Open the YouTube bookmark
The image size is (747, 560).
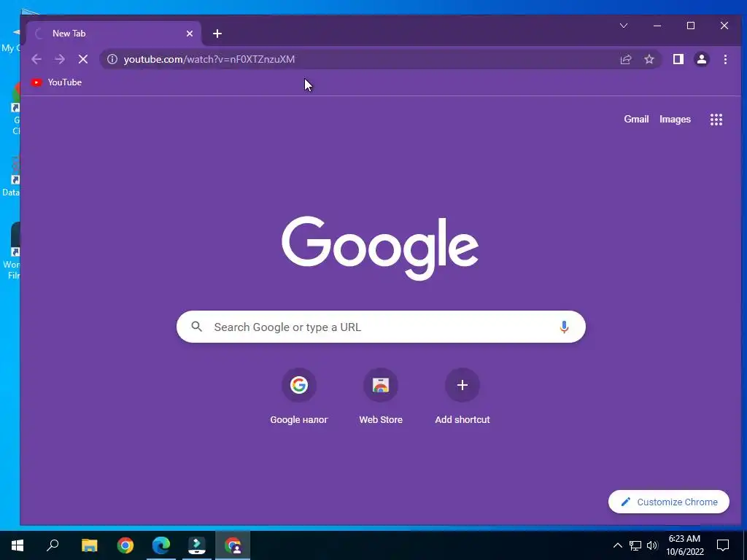56,82
